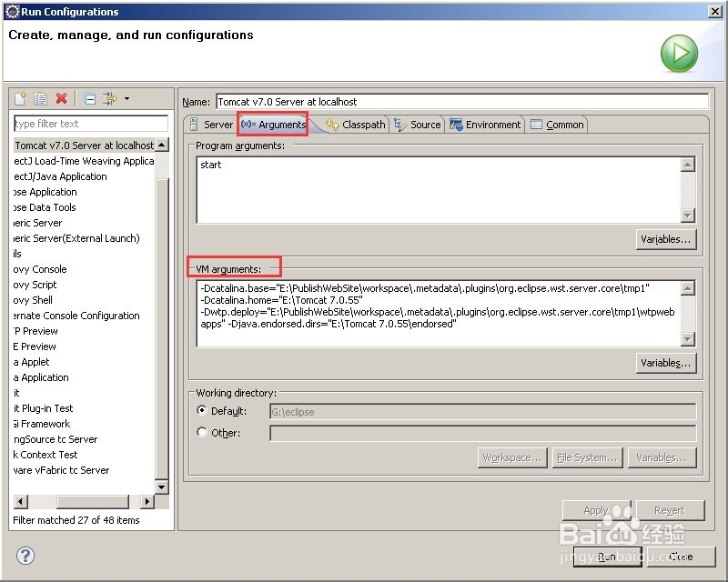Switch to the Server tab
The width and height of the screenshot is (728, 582).
(211, 125)
